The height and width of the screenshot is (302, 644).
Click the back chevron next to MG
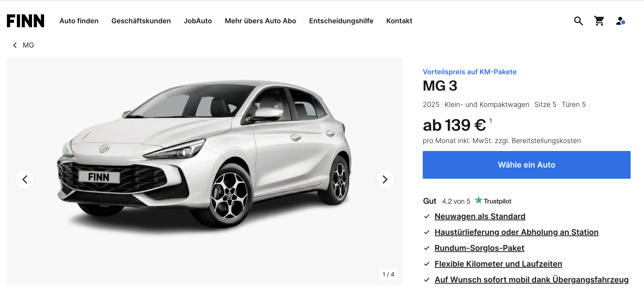[15, 45]
